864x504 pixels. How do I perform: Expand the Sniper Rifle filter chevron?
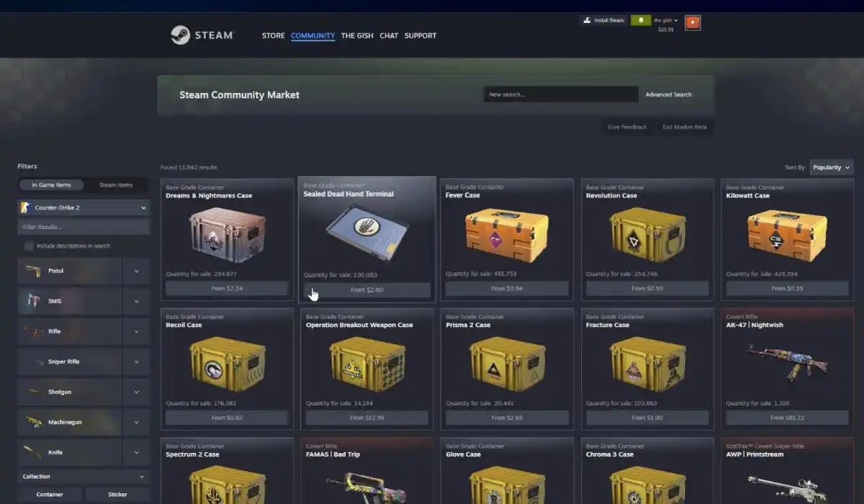(x=136, y=361)
